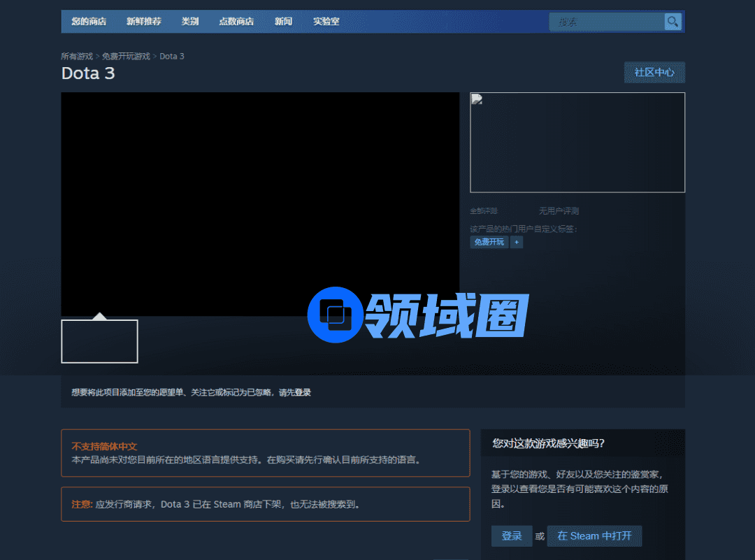The width and height of the screenshot is (755, 560).
Task: Click the 所有游戏 breadcrumb link
Action: [x=77, y=56]
